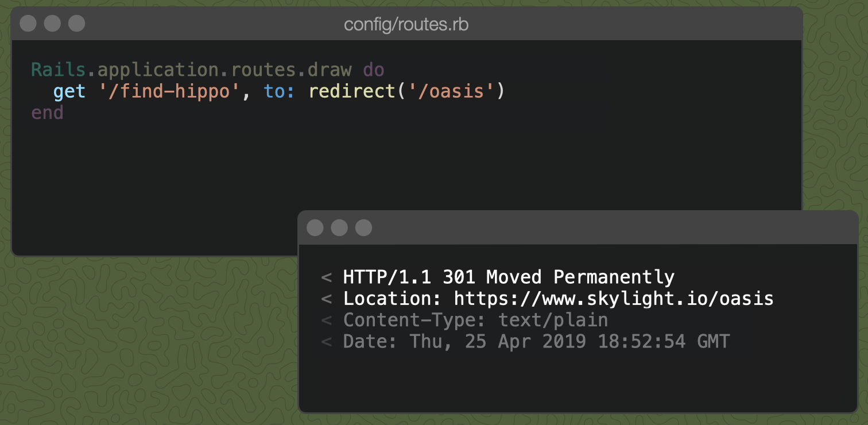868x425 pixels.
Task: Click the end keyword closing the block
Action: pos(47,113)
